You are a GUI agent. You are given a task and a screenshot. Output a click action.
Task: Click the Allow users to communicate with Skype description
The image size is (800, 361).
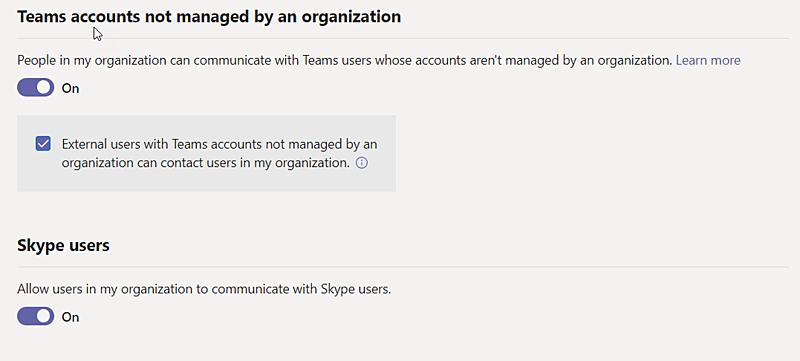[x=204, y=289]
